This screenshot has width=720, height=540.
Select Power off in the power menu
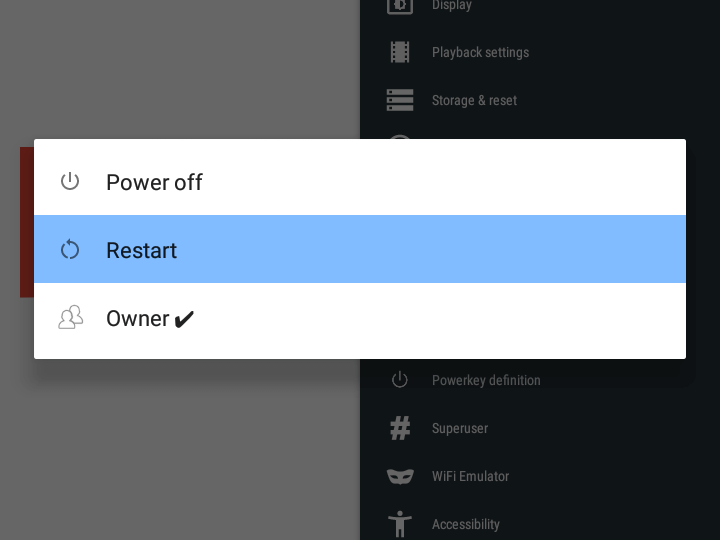coord(154,182)
